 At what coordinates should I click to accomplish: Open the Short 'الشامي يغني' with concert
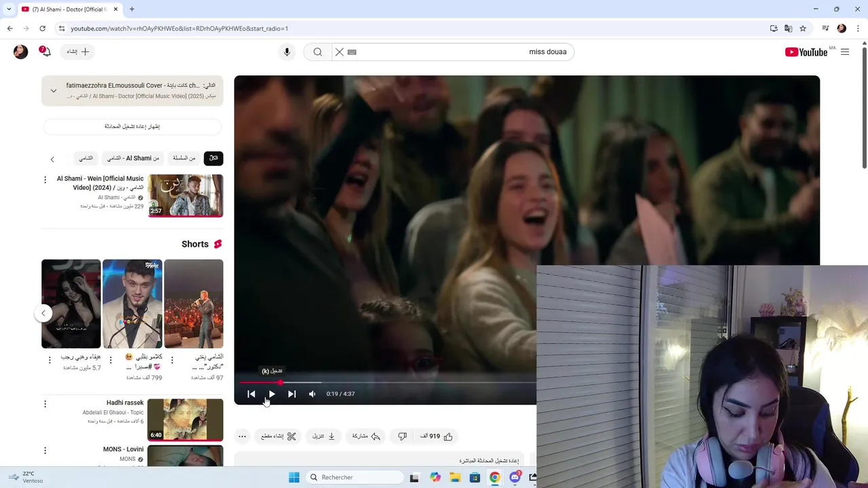pos(193,304)
